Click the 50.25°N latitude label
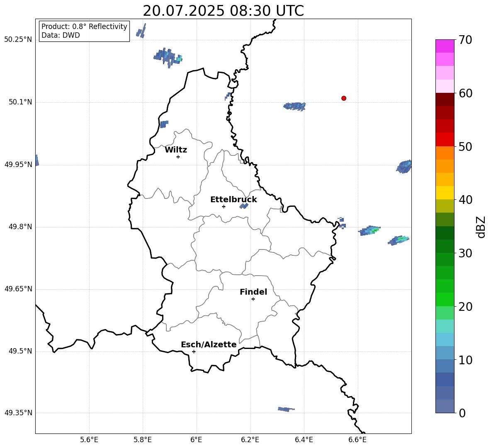Viewport: 491px width, 448px height. (x=18, y=40)
